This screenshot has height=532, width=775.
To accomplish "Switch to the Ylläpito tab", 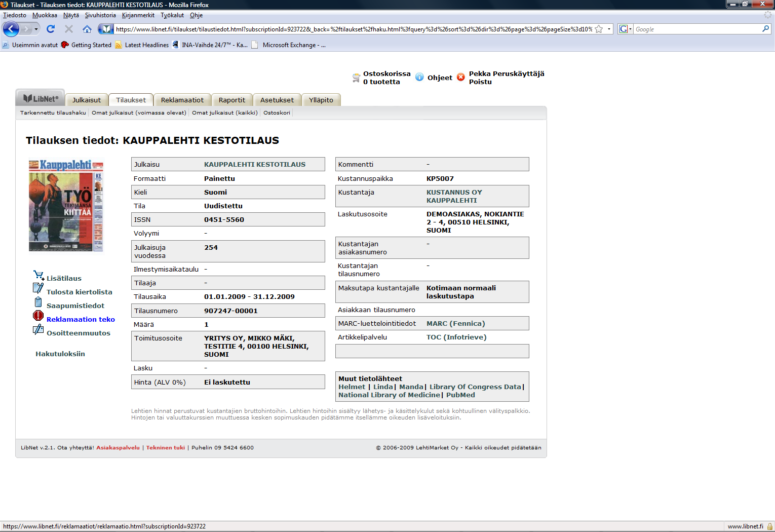I will pyautogui.click(x=321, y=100).
